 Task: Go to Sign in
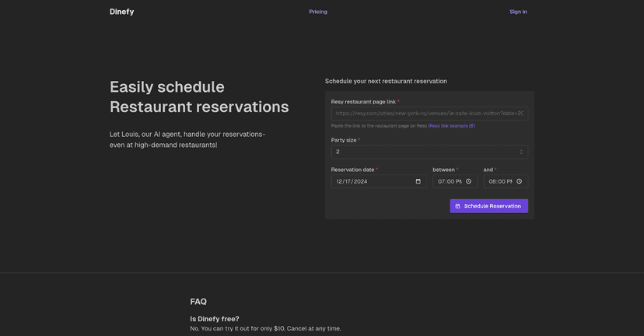[x=518, y=12]
